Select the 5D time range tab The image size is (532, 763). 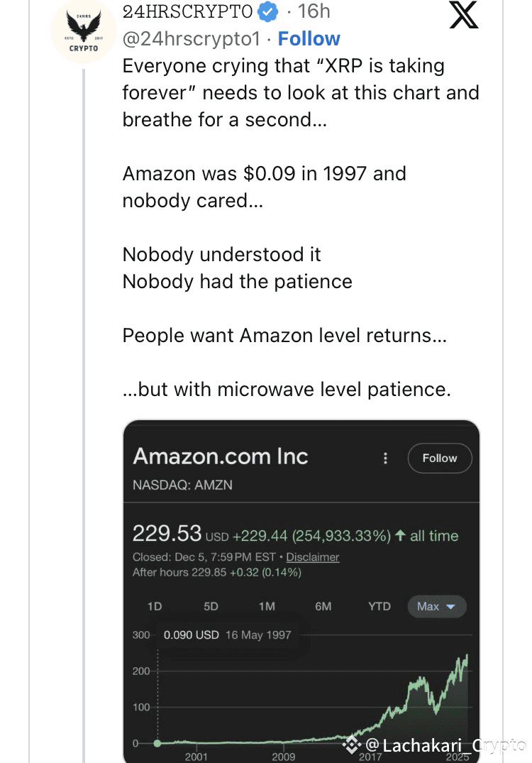pos(211,606)
